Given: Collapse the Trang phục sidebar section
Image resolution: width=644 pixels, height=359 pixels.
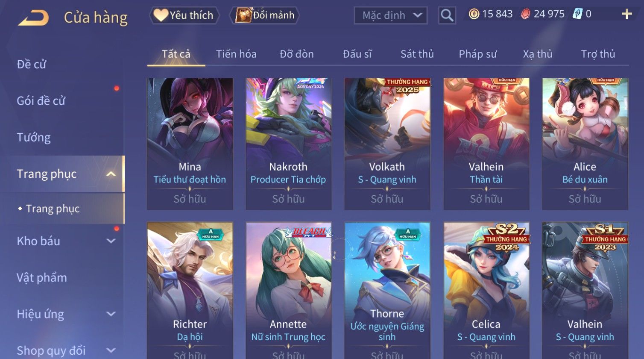Looking at the screenshot, I should (x=111, y=174).
